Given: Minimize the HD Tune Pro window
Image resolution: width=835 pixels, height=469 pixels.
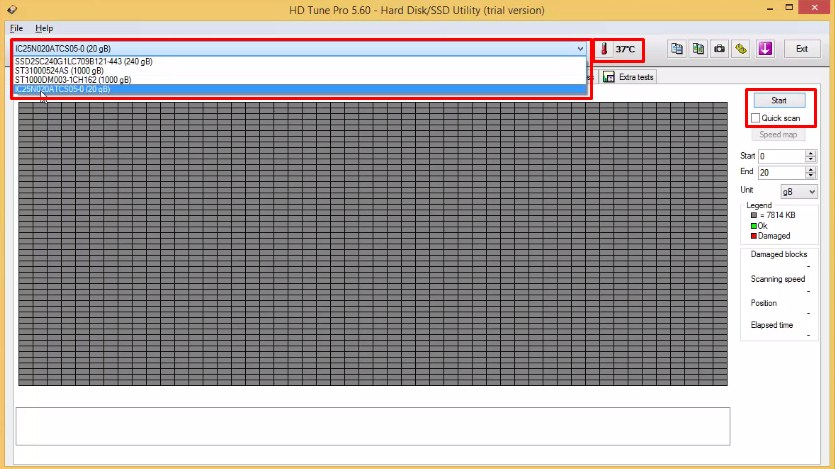Looking at the screenshot, I should pyautogui.click(x=770, y=9).
